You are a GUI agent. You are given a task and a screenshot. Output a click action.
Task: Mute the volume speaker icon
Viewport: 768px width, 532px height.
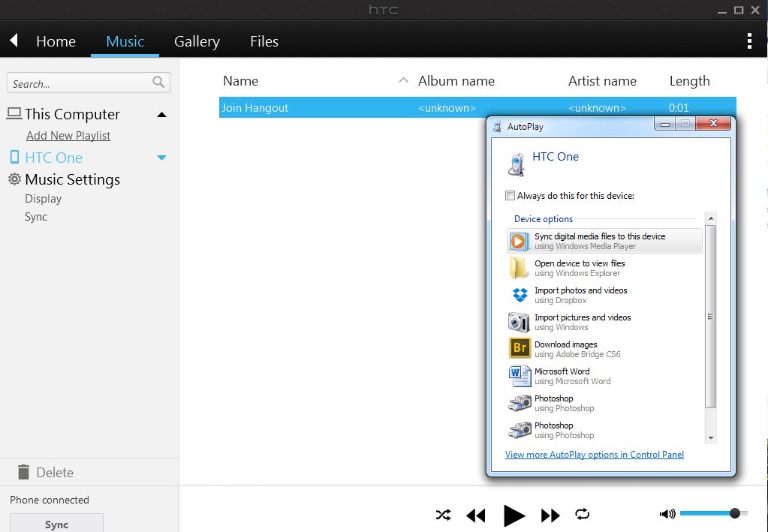(x=667, y=514)
